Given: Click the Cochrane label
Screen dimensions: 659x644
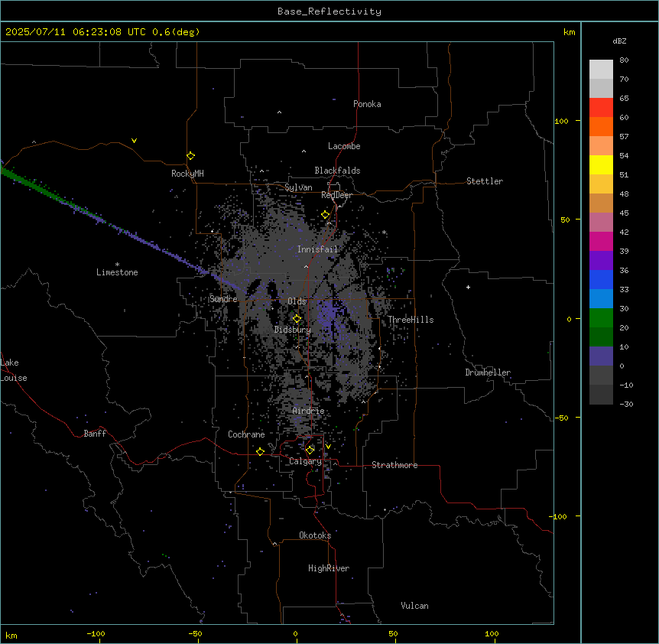Looking at the screenshot, I should (246, 434).
